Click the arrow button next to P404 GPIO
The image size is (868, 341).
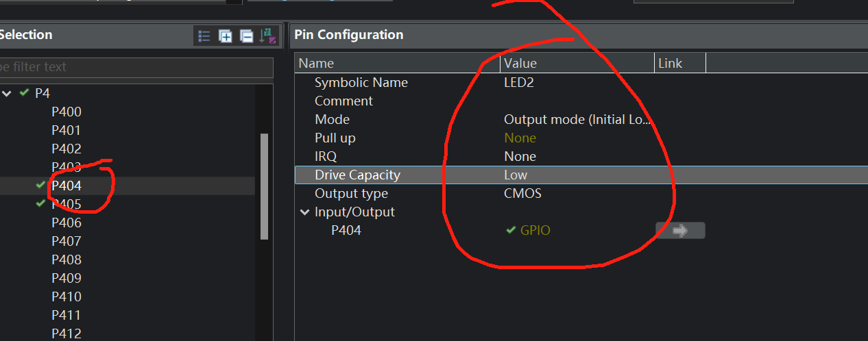pos(680,231)
